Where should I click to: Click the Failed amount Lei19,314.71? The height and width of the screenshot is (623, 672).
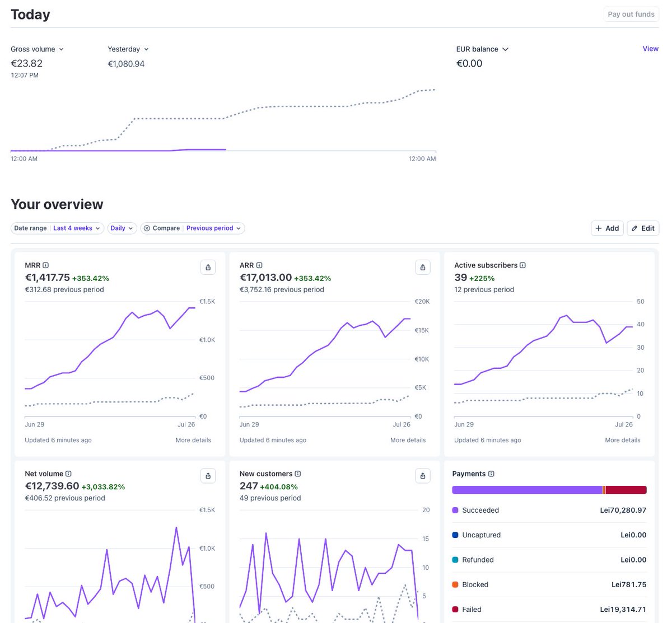[x=623, y=609]
